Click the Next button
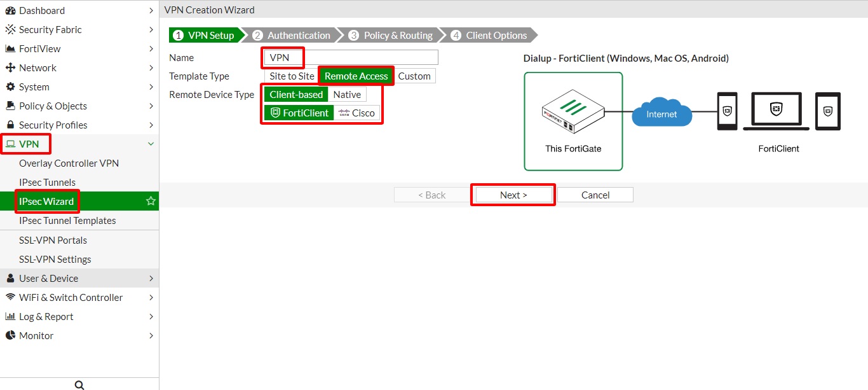Viewport: 868px width, 390px height. [x=513, y=195]
